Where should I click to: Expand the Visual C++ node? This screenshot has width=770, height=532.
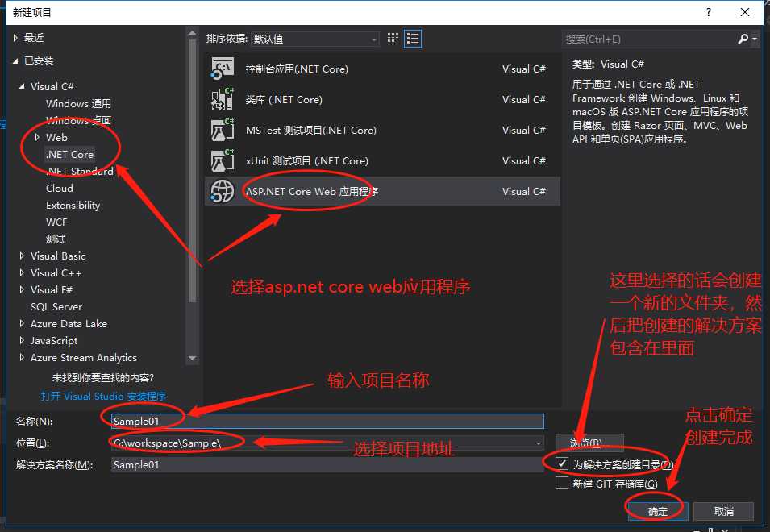click(22, 273)
